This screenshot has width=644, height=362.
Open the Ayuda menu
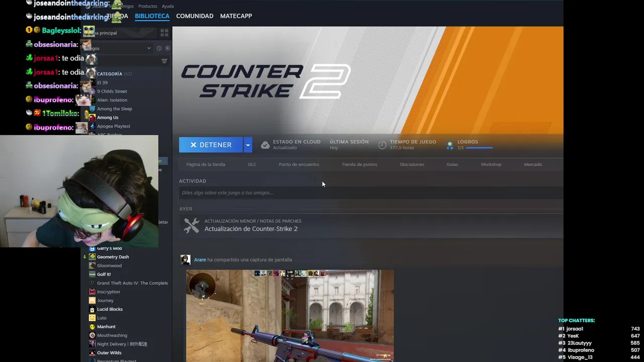point(168,6)
